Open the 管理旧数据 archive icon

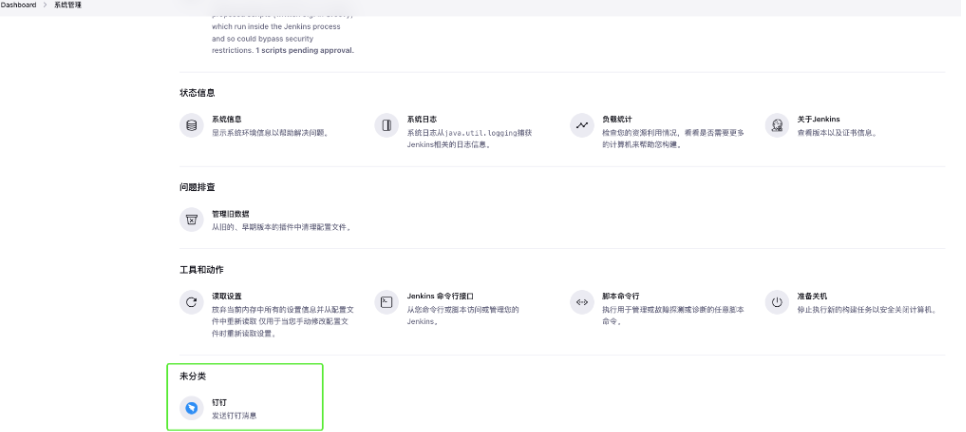point(192,220)
